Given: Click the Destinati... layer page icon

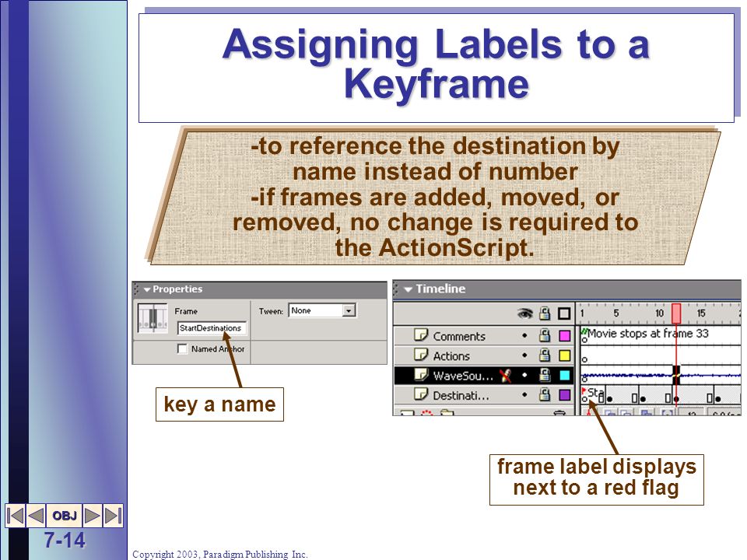Looking at the screenshot, I should pyautogui.click(x=421, y=394).
